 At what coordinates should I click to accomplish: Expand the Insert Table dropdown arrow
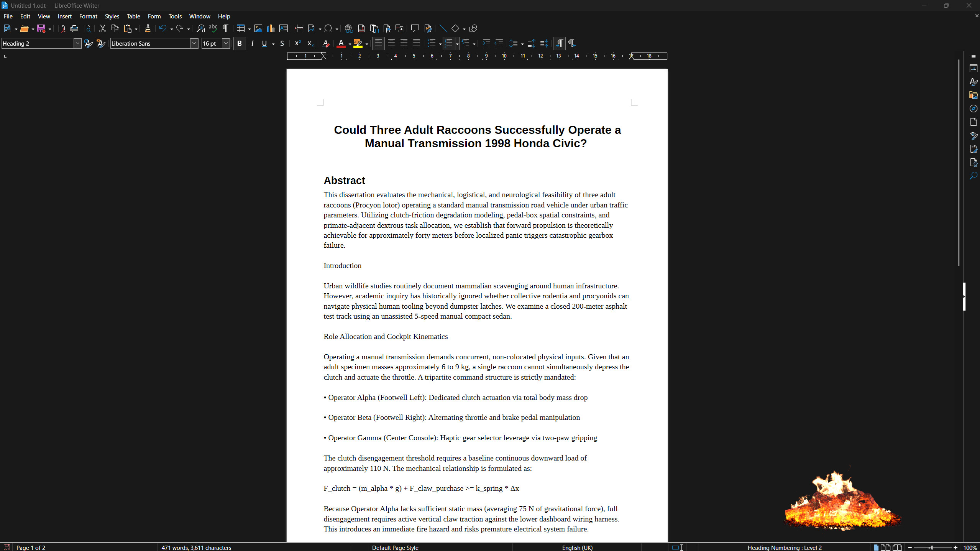coord(250,29)
